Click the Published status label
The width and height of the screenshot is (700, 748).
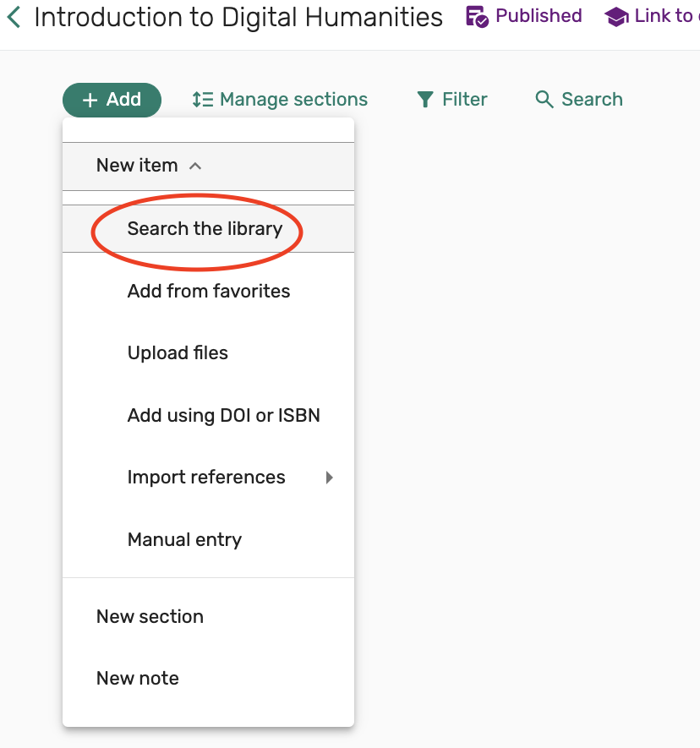coord(539,16)
